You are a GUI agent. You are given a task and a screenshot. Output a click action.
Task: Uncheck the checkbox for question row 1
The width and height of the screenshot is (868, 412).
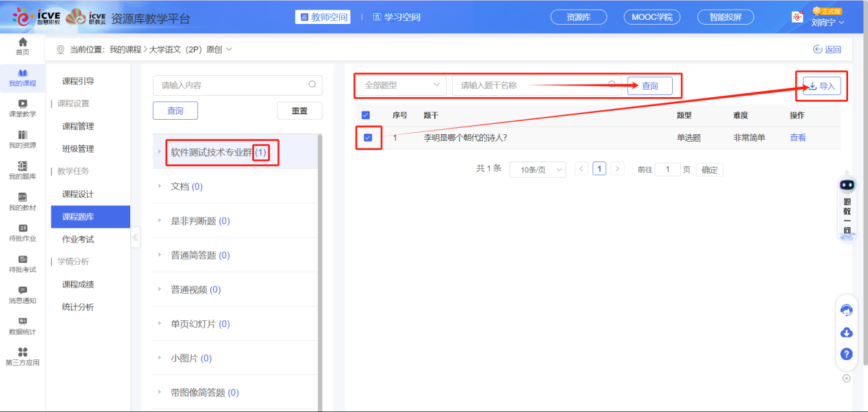[368, 138]
